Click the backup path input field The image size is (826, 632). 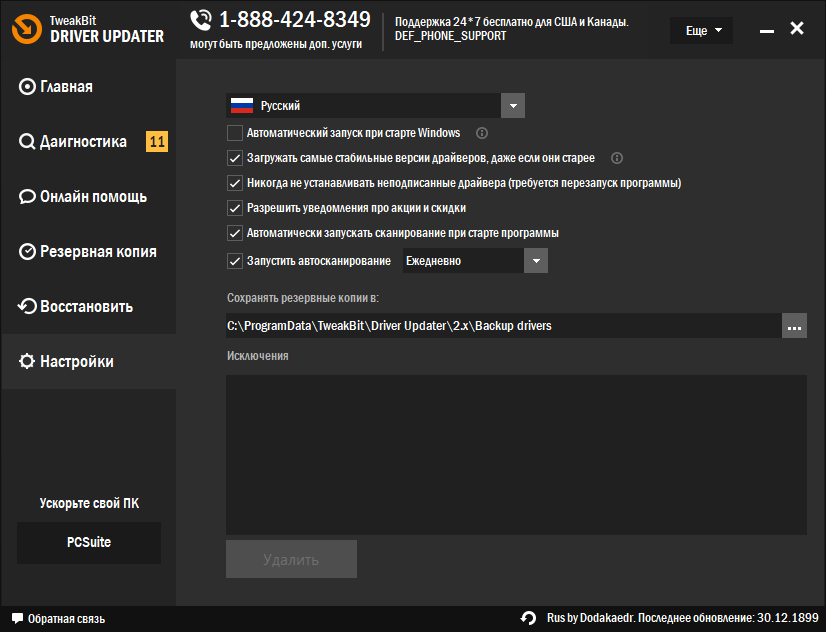click(504, 325)
